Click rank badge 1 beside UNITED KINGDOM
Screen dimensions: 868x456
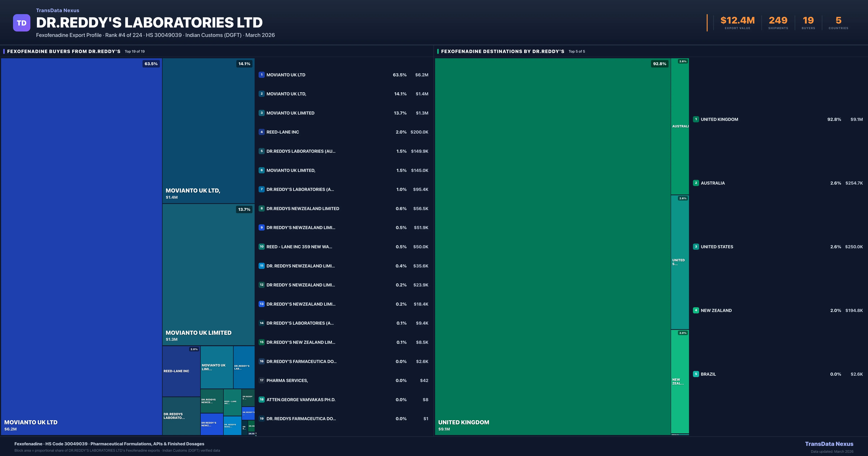click(x=696, y=119)
